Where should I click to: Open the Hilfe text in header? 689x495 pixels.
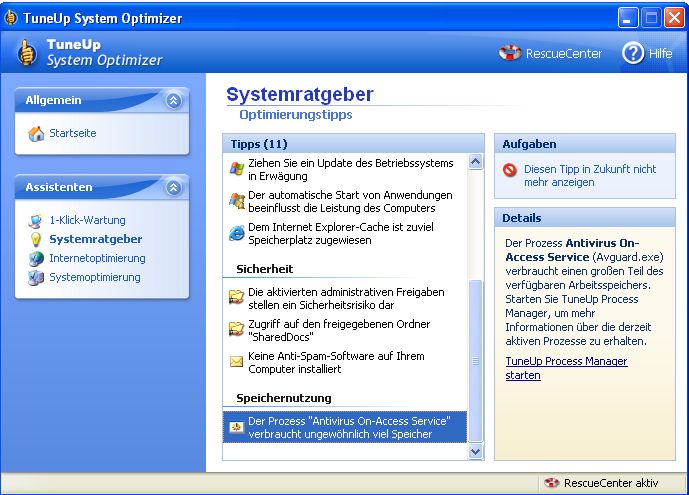(x=660, y=54)
